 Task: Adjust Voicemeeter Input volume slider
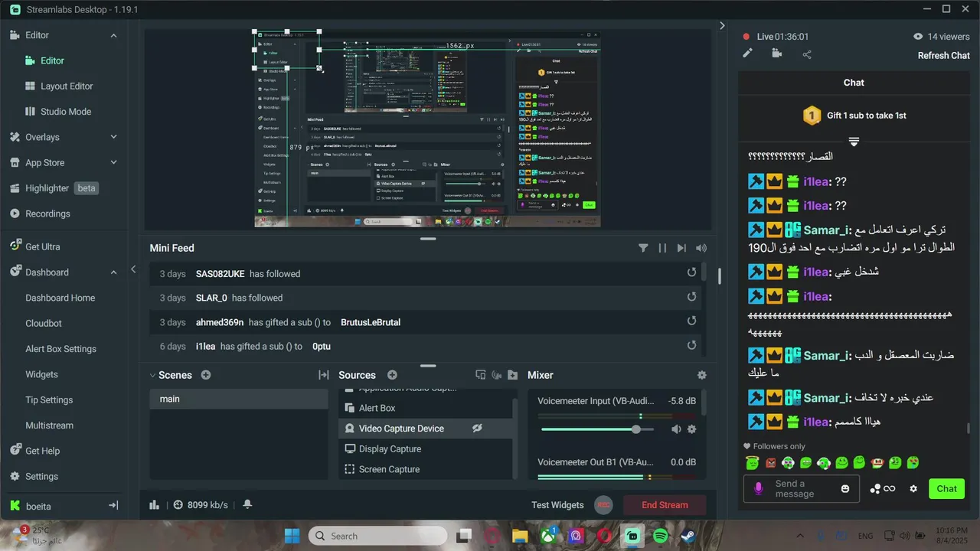coord(597,429)
